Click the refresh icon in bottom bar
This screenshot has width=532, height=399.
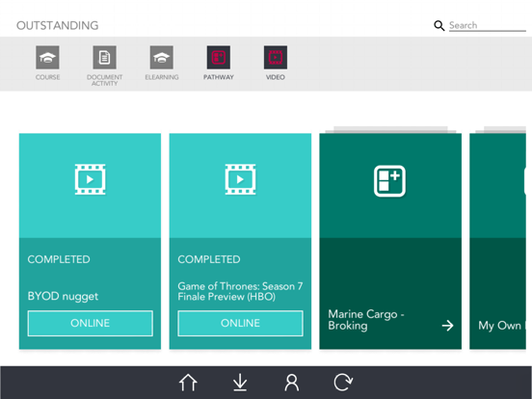coord(343,383)
